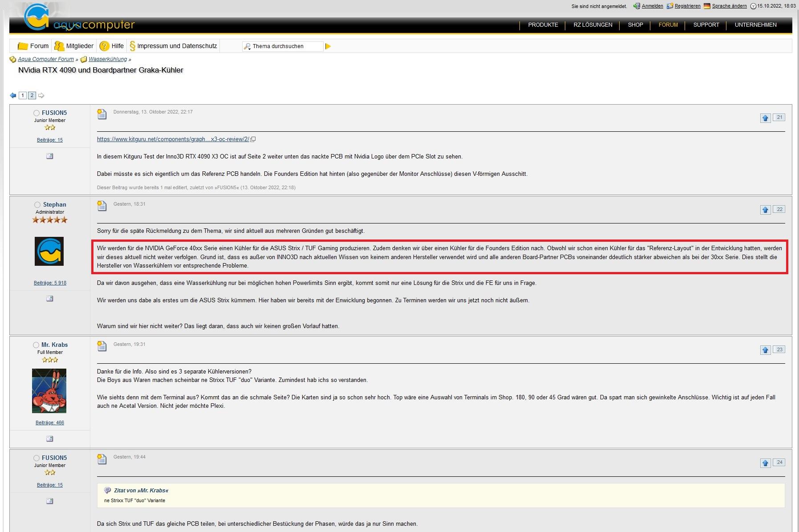Viewport: 799px width, 532px height.
Task: Click post icon beside Gestern, 19:31
Action: coord(102,346)
